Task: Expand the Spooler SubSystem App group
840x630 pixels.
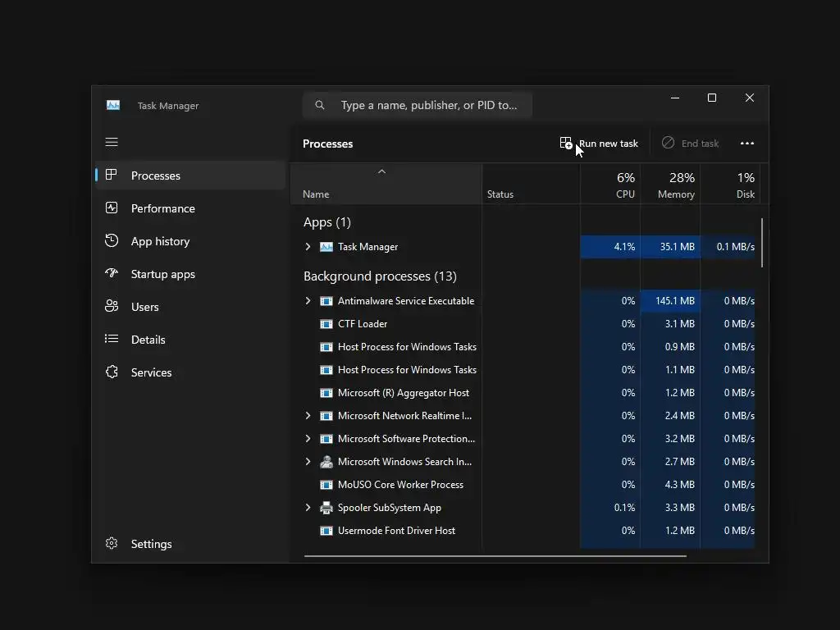Action: point(308,508)
